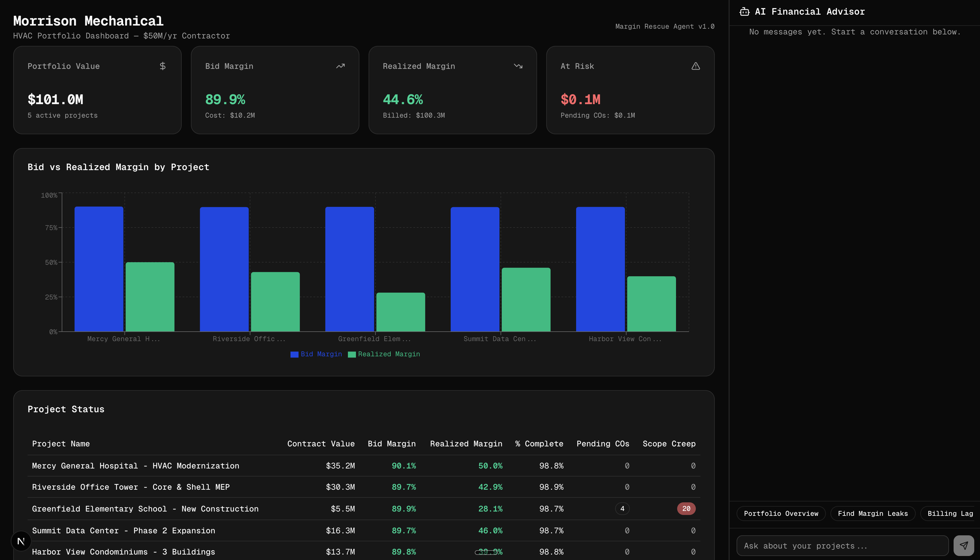Toggle Realized Margin series in chart legend
This screenshot has height=560, width=980.
pos(384,354)
